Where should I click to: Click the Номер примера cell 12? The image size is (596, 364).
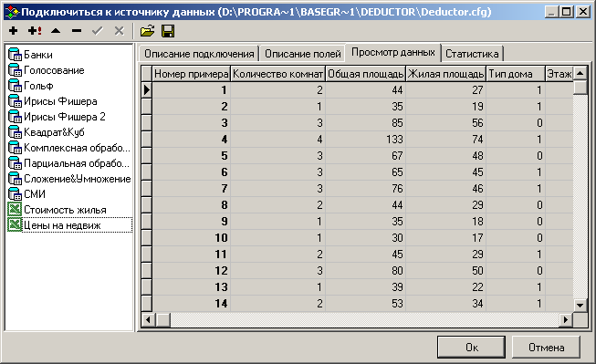191,271
